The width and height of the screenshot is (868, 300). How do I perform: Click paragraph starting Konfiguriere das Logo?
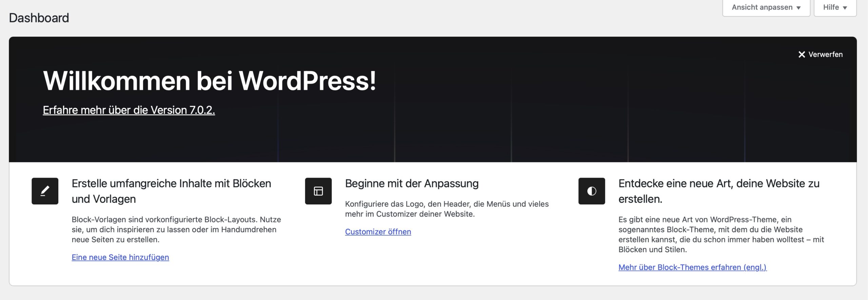(x=447, y=209)
